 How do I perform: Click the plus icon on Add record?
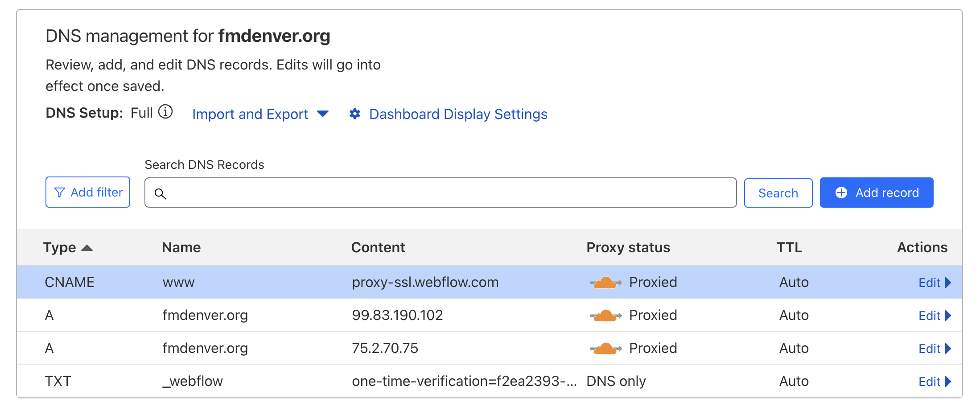tap(841, 193)
